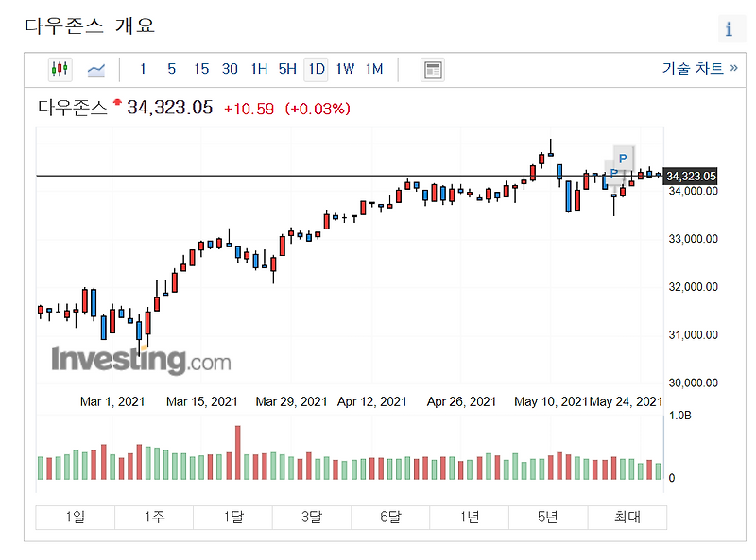
Task: Set range to 6달
Action: 390,518
